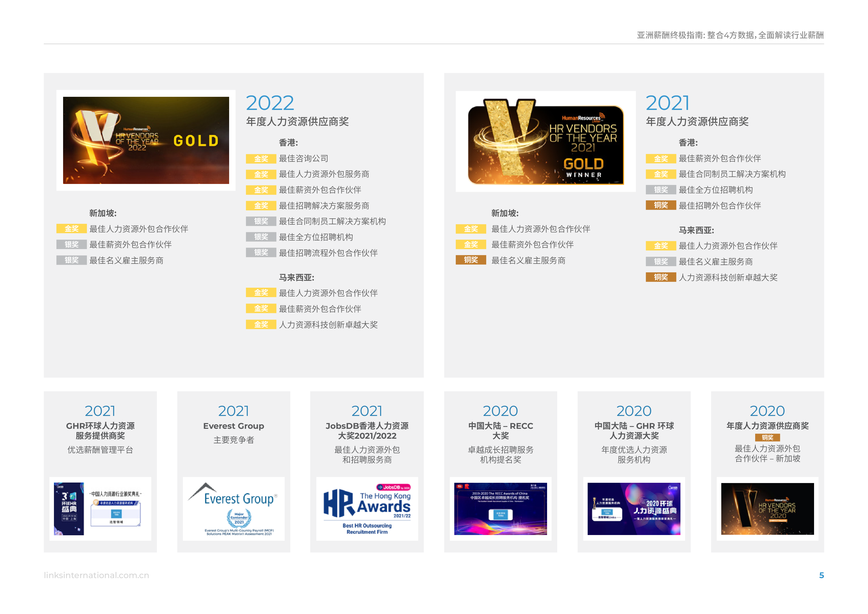
Task: Click the Hong Kong HR Awards 2021/22 logo
Action: 367,509
